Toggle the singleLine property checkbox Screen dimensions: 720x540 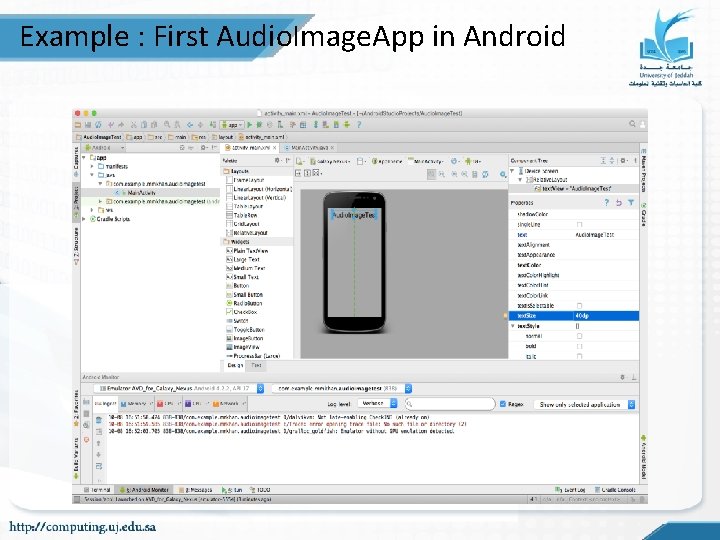[x=579, y=225]
